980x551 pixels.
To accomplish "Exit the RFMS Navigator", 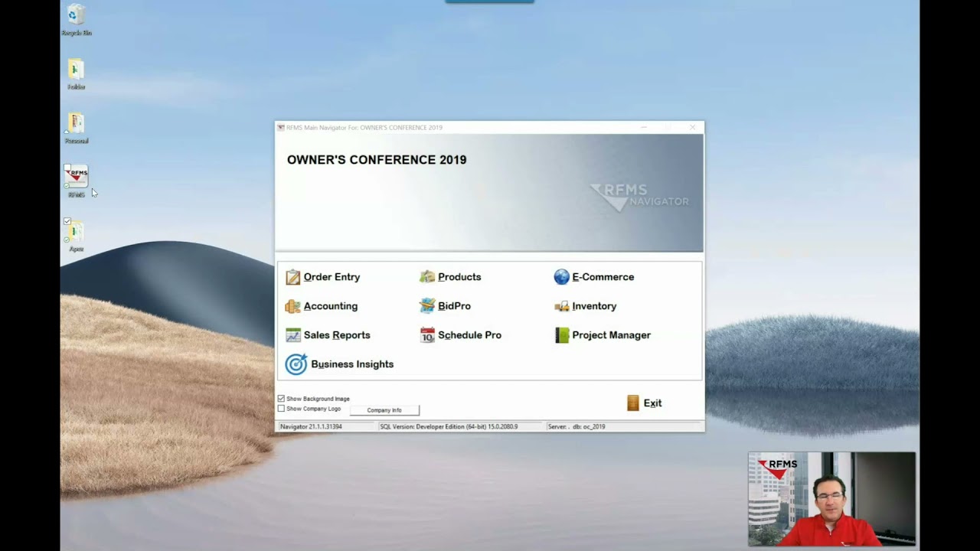I will click(x=645, y=403).
